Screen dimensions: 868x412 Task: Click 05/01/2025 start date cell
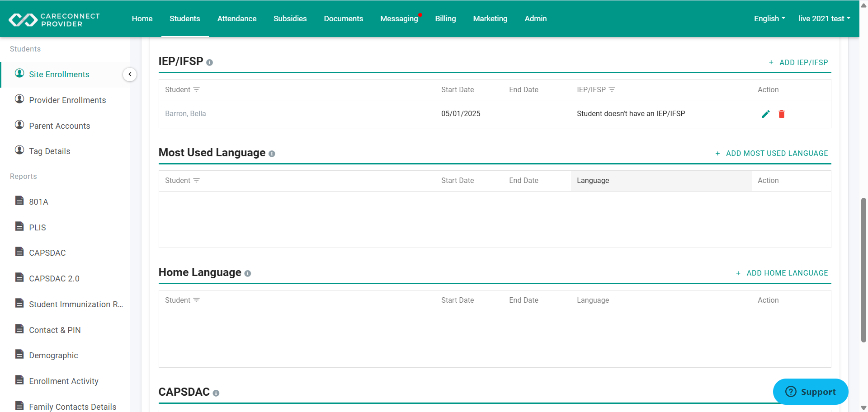[461, 114]
